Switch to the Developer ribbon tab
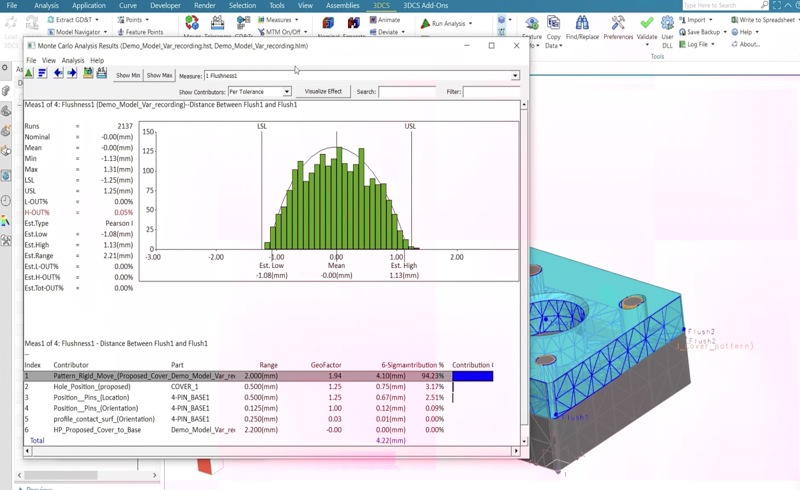The image size is (800, 490). point(165,5)
